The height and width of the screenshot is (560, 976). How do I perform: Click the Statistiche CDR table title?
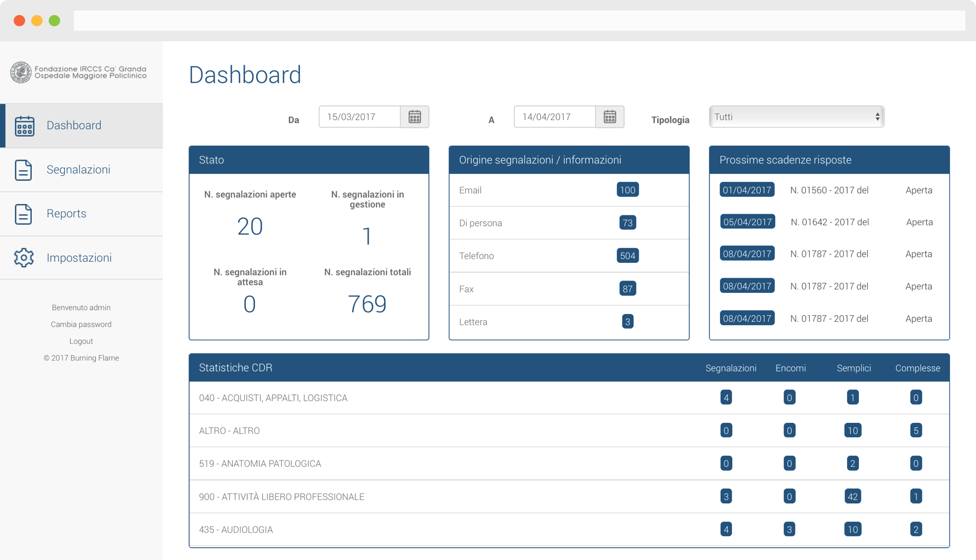pyautogui.click(x=235, y=368)
